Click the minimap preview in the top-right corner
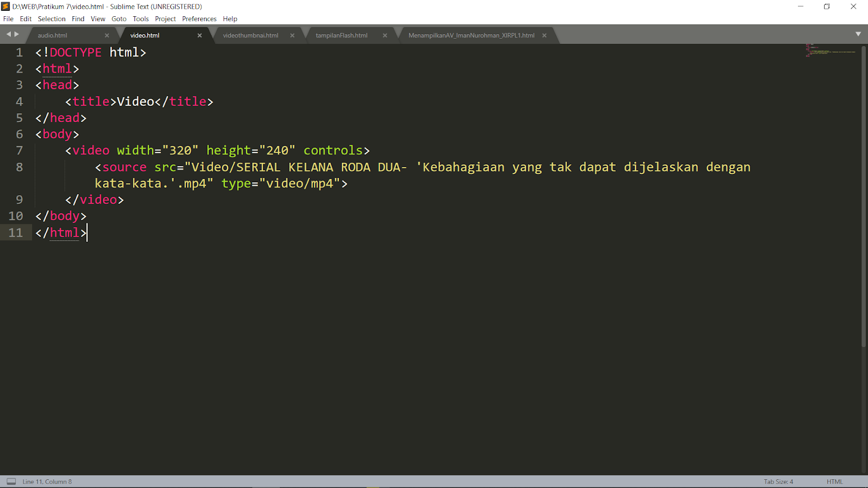This screenshot has width=868, height=488. [830, 52]
